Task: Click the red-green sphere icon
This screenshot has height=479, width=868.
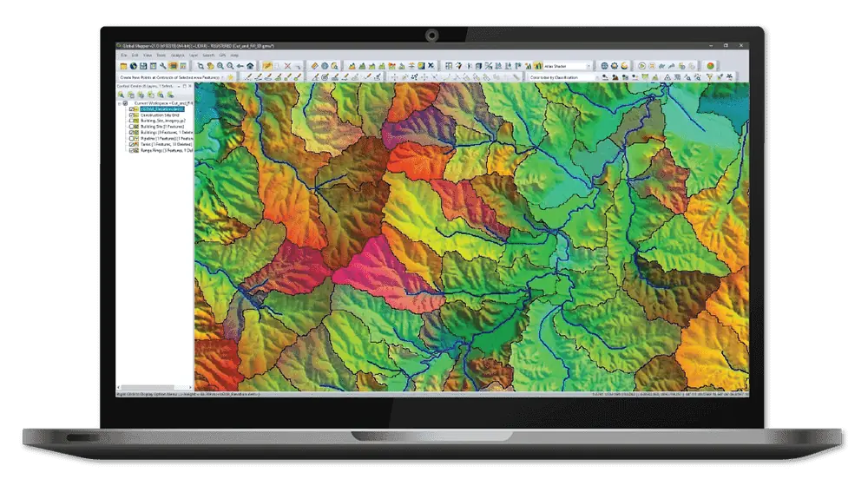Action: (x=711, y=66)
